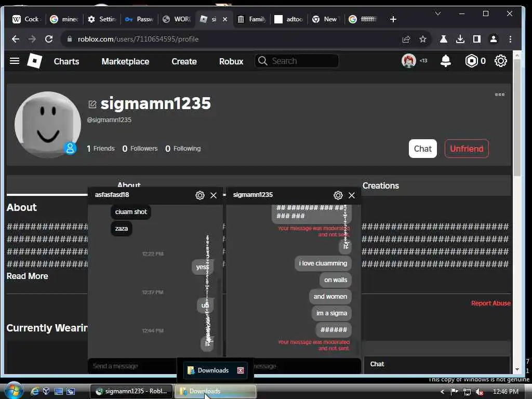The image size is (532, 399).
Task: Open the Roblox hamburger navigation menu
Action: [14, 61]
